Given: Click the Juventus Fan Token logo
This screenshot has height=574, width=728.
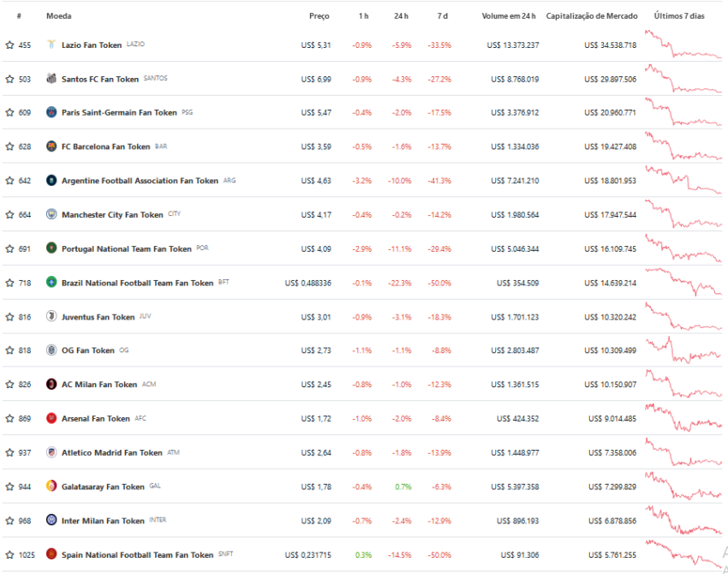Looking at the screenshot, I should pyautogui.click(x=51, y=316).
